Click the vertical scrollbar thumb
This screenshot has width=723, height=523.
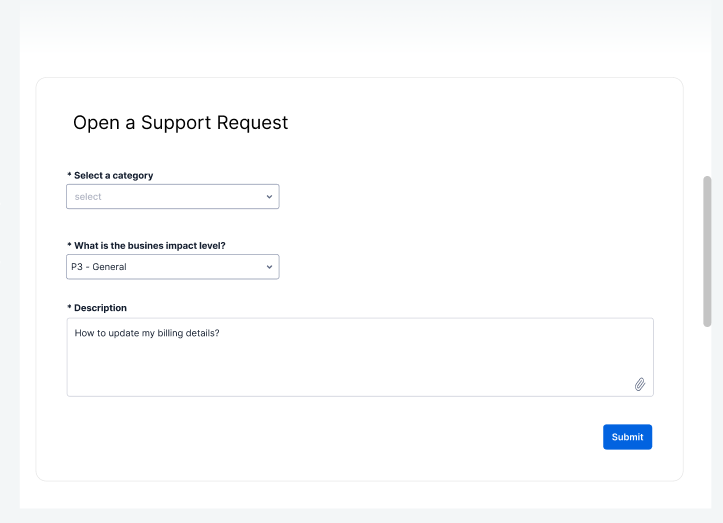pyautogui.click(x=707, y=251)
